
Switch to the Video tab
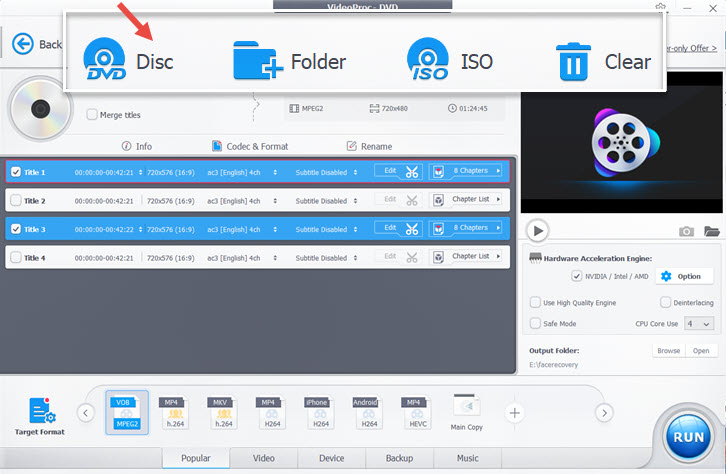[x=263, y=458]
